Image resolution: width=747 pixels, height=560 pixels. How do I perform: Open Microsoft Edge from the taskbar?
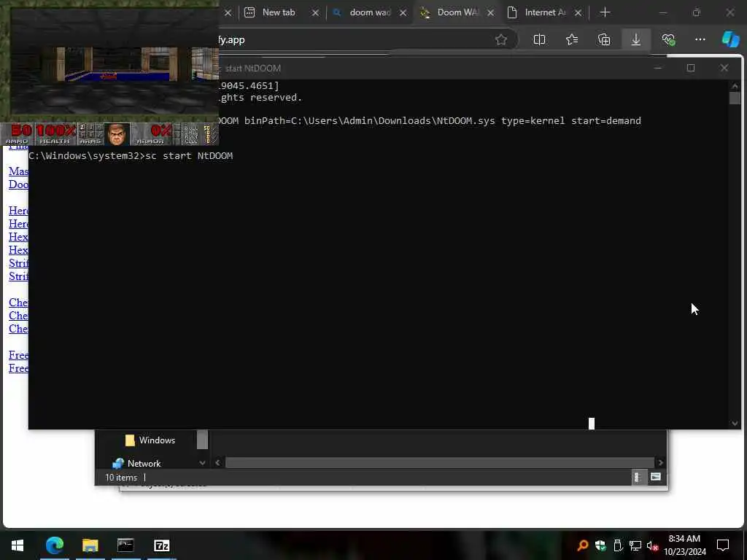click(54, 545)
